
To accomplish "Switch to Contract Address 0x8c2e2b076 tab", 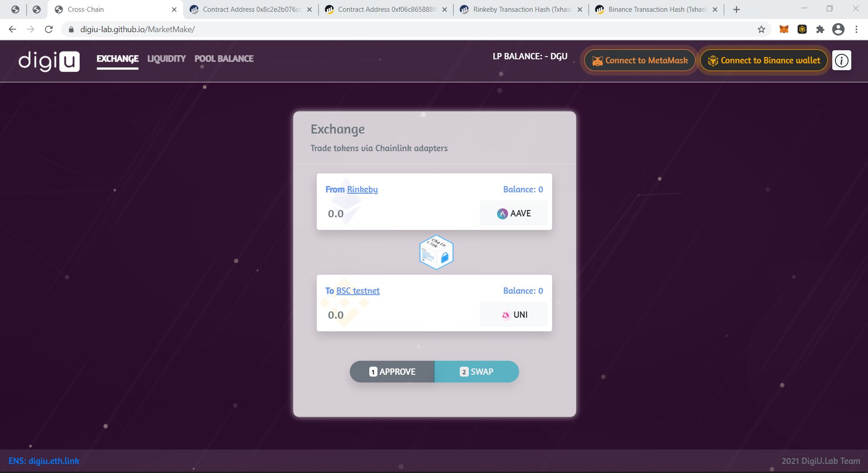I will (x=251, y=10).
